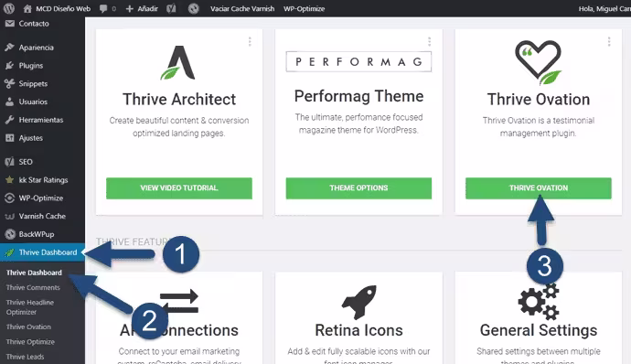This screenshot has width=631, height=364.
Task: Click the Thrive Architect logo
Action: tap(178, 63)
